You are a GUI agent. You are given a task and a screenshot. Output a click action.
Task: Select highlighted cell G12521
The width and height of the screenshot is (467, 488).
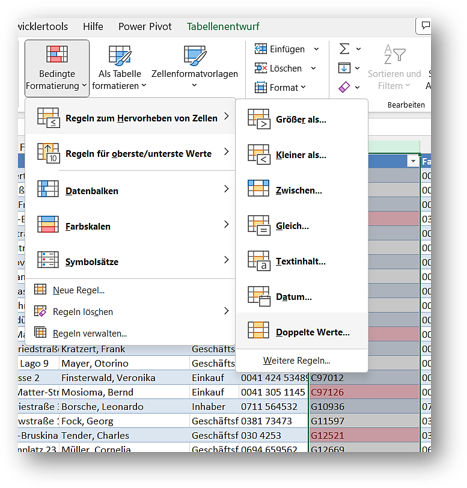point(364,435)
